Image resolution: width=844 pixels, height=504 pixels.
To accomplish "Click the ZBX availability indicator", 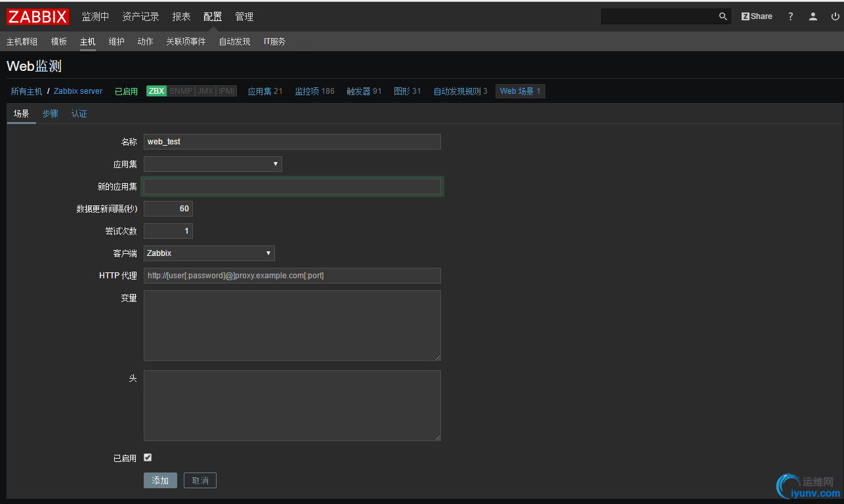I will tap(156, 91).
